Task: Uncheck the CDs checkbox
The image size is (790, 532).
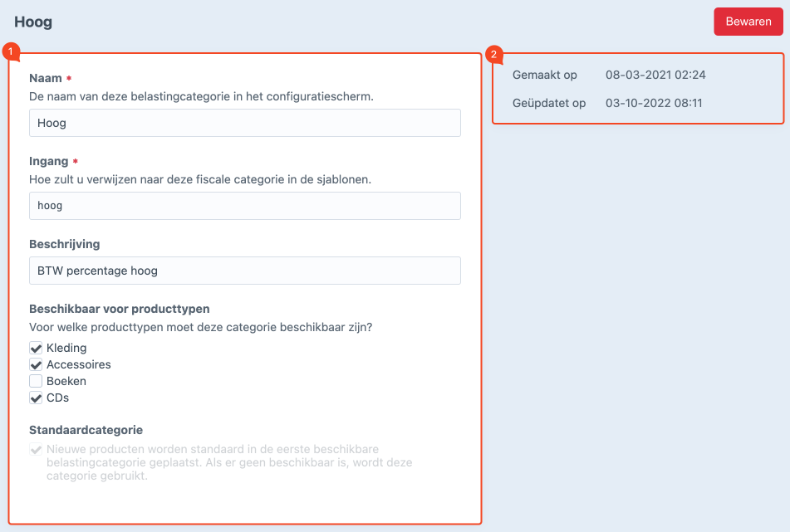Action: tap(35, 398)
